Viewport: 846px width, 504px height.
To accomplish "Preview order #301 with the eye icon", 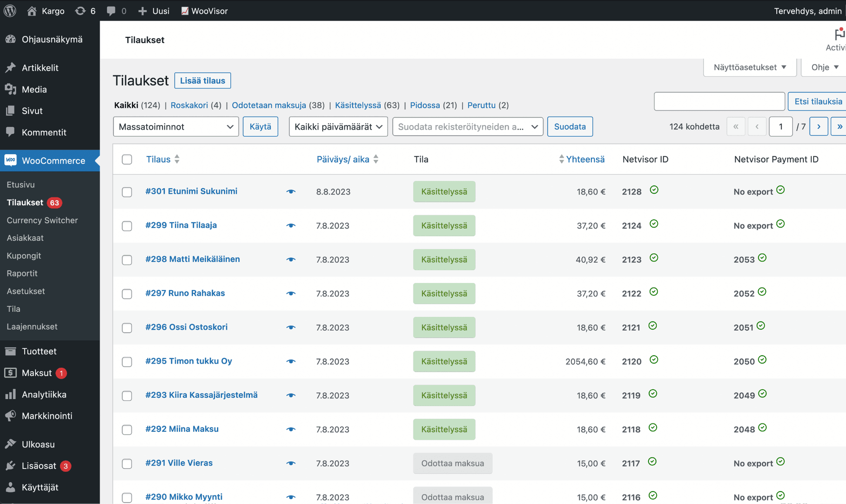I will (x=291, y=192).
